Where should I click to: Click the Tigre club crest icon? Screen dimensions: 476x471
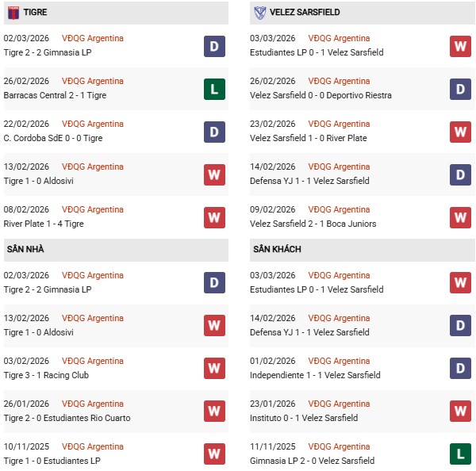pyautogui.click(x=13, y=13)
